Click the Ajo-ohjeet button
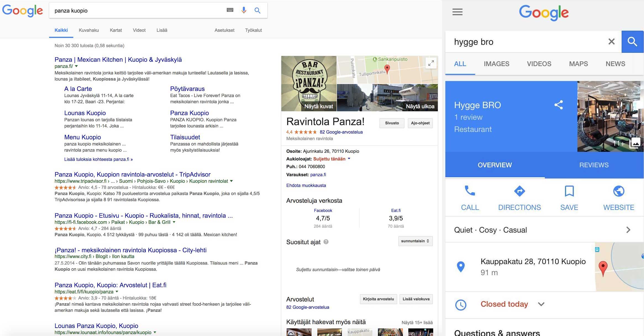Image resolution: width=644 pixels, height=336 pixels. (x=420, y=123)
